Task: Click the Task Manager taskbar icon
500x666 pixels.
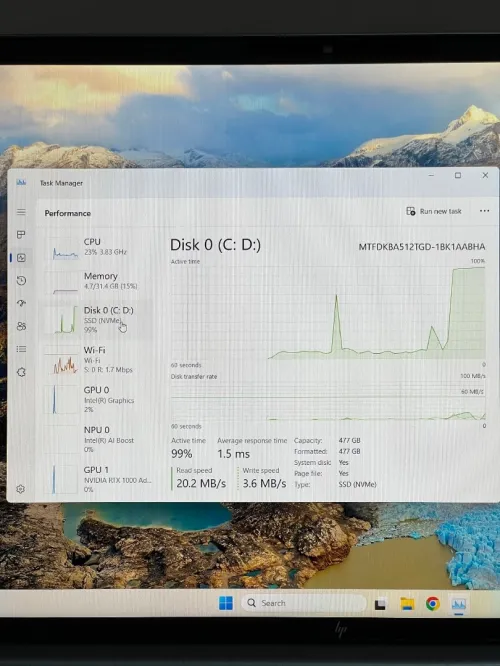Action: pyautogui.click(x=459, y=604)
